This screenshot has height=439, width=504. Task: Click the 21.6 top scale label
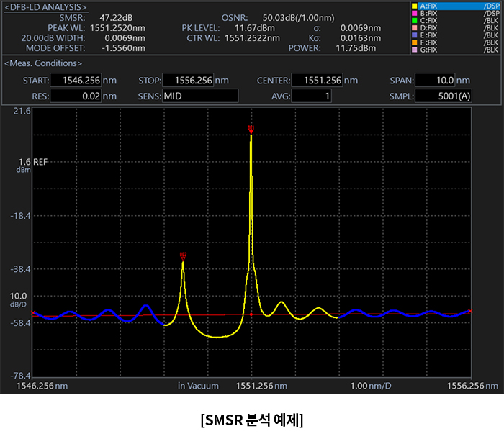tap(22, 112)
